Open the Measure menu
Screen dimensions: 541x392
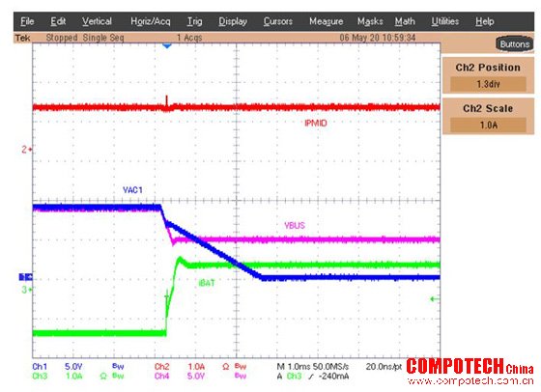(327, 21)
